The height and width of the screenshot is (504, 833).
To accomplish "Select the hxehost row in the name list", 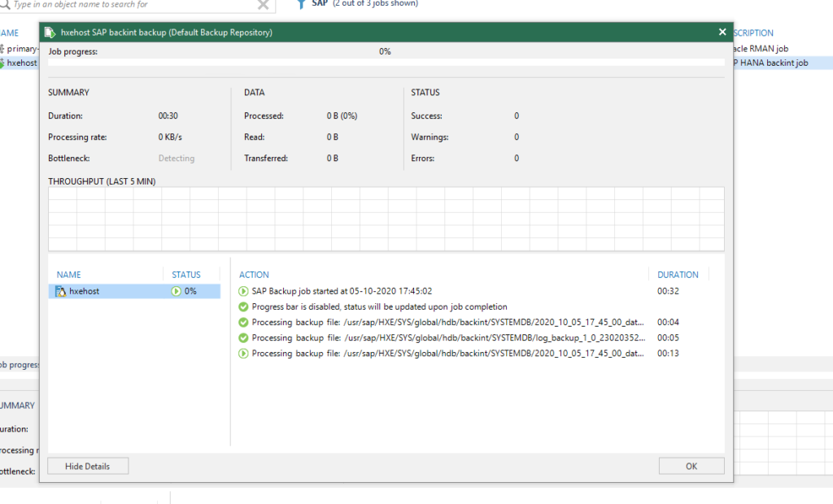I will click(x=134, y=291).
